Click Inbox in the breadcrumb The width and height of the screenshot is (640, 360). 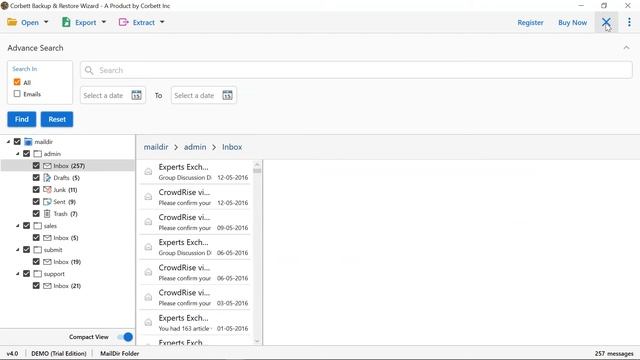[232, 147]
